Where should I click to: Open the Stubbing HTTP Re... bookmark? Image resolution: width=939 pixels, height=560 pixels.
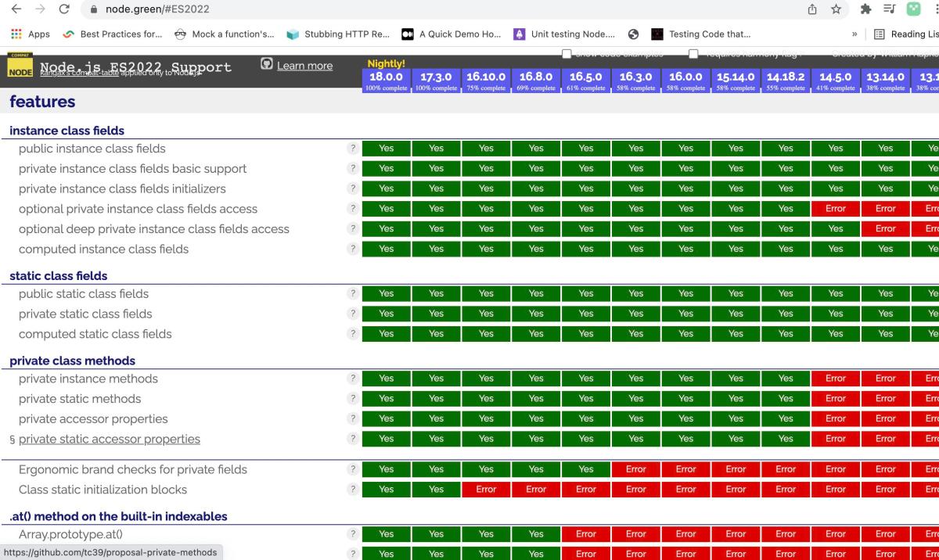[x=338, y=34]
